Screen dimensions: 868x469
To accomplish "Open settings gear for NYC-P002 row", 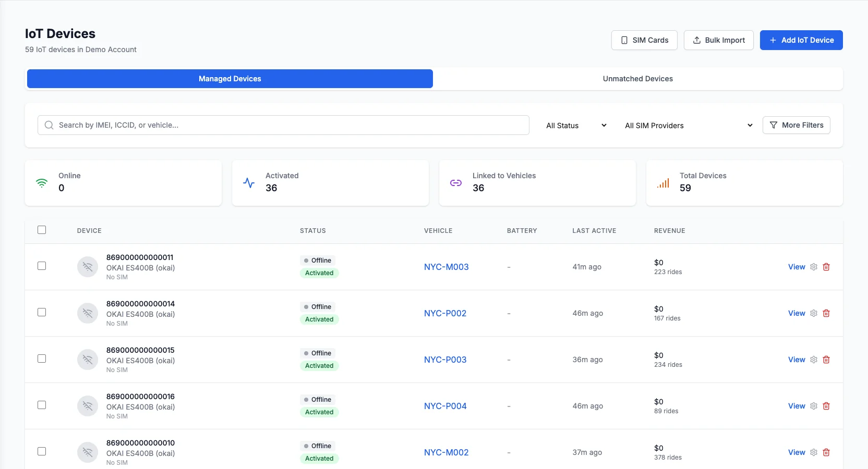I will coord(814,313).
